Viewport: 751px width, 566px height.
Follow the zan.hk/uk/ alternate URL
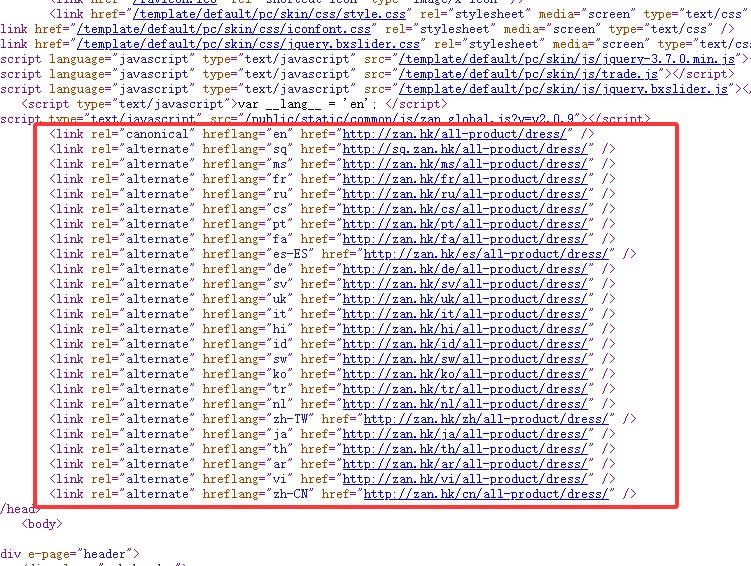(x=465, y=299)
